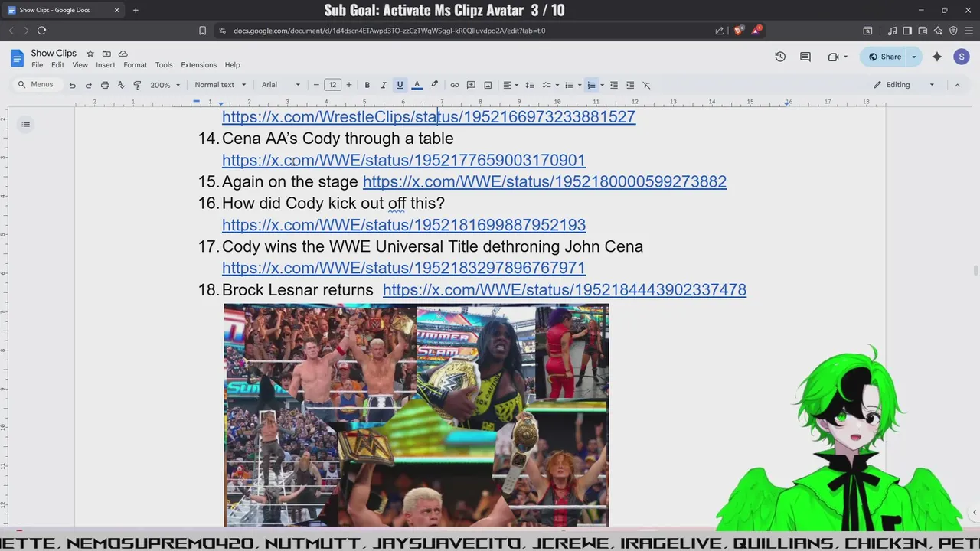Viewport: 980px width, 551px height.
Task: Open the Edit menu
Action: tap(57, 65)
